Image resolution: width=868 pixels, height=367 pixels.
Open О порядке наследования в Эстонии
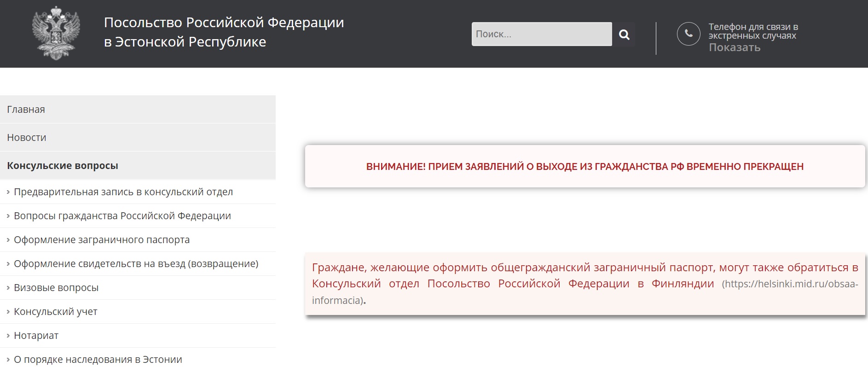[98, 359]
